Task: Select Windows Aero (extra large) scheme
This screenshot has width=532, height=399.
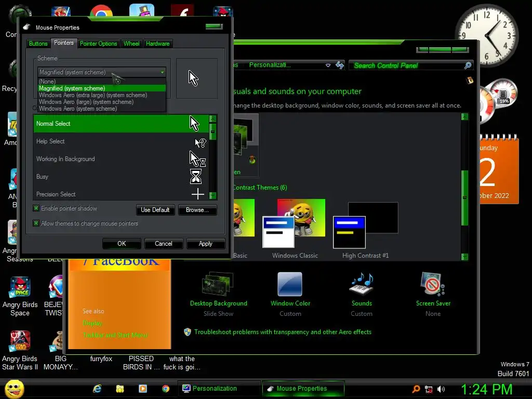Action: (101, 95)
